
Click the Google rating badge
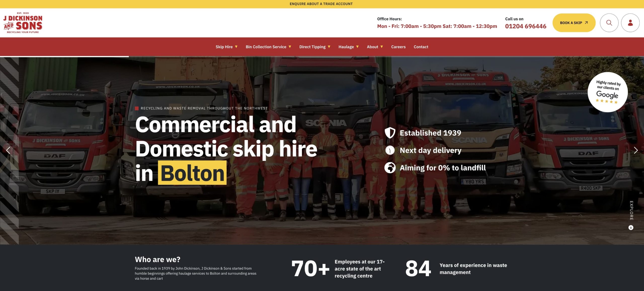click(x=608, y=92)
